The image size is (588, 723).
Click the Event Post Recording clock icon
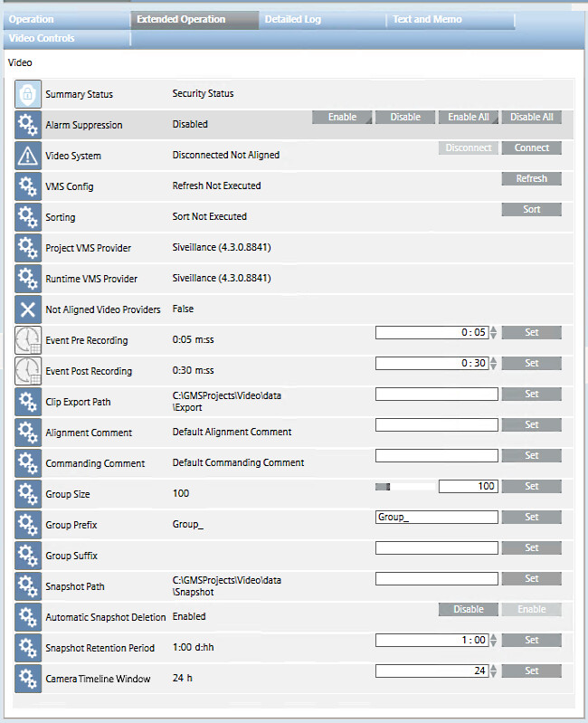(x=28, y=371)
